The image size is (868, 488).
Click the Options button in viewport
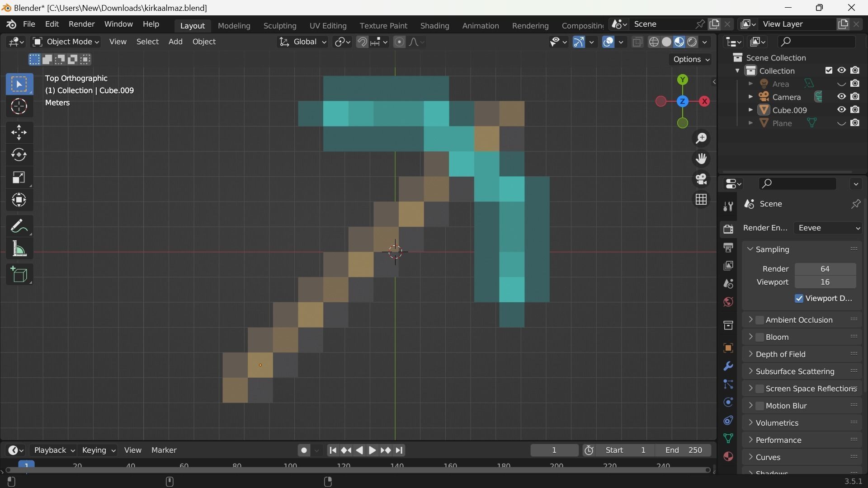tap(690, 60)
